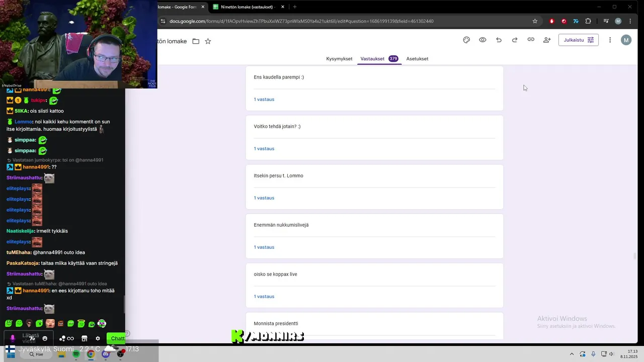The width and height of the screenshot is (644, 362).
Task: Switch to the Nimetön lomake (vastaukset) browser tab
Action: 248,7
